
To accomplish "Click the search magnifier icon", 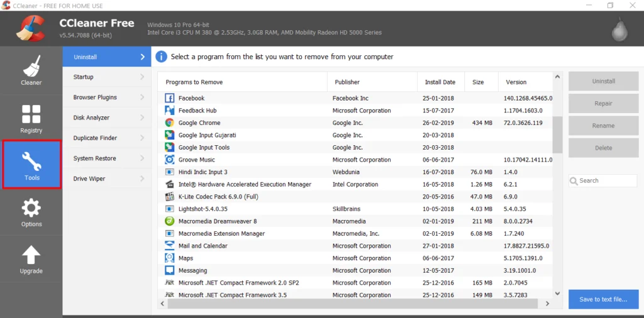I will [x=574, y=181].
